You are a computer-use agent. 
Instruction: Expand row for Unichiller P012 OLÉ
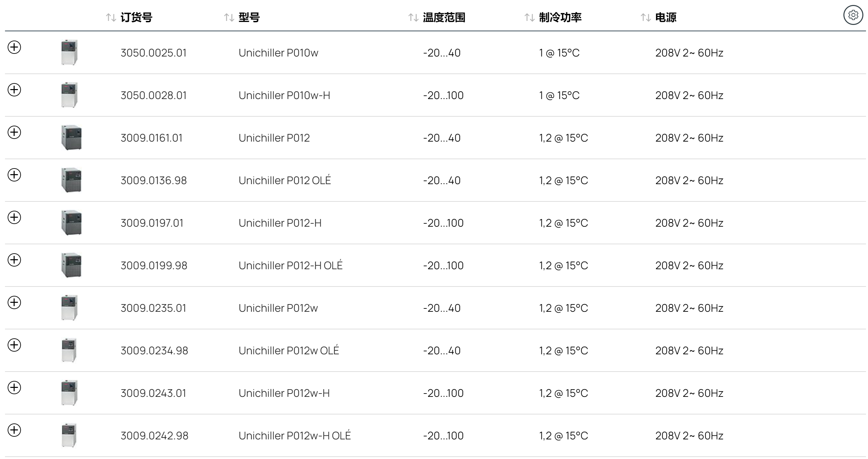tap(14, 175)
